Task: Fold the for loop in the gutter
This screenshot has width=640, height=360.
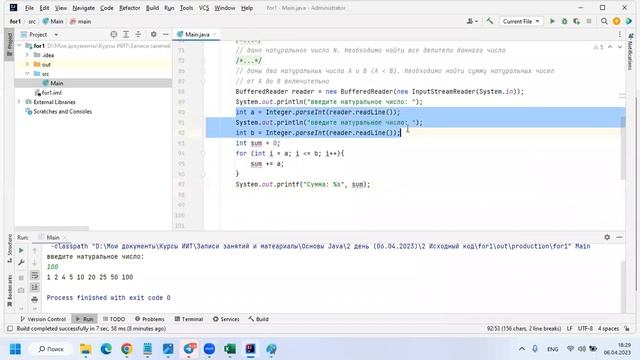Action: click(x=203, y=153)
